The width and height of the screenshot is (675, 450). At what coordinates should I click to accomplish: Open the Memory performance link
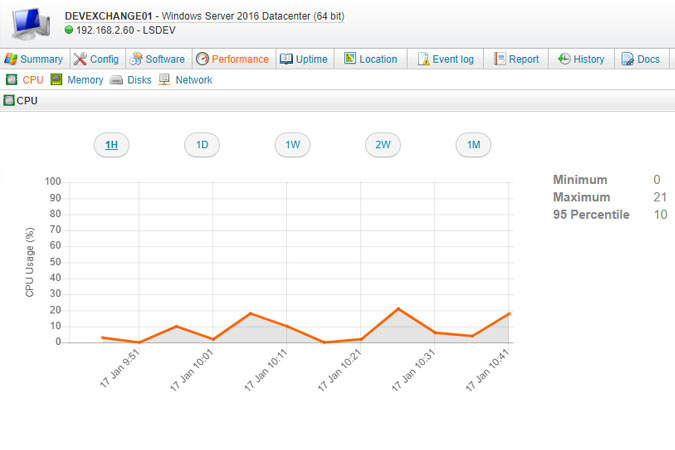84,79
